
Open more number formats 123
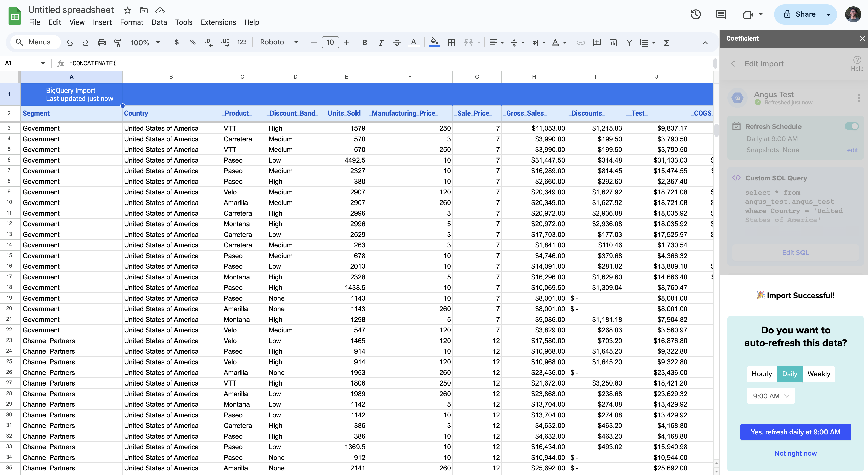point(242,42)
